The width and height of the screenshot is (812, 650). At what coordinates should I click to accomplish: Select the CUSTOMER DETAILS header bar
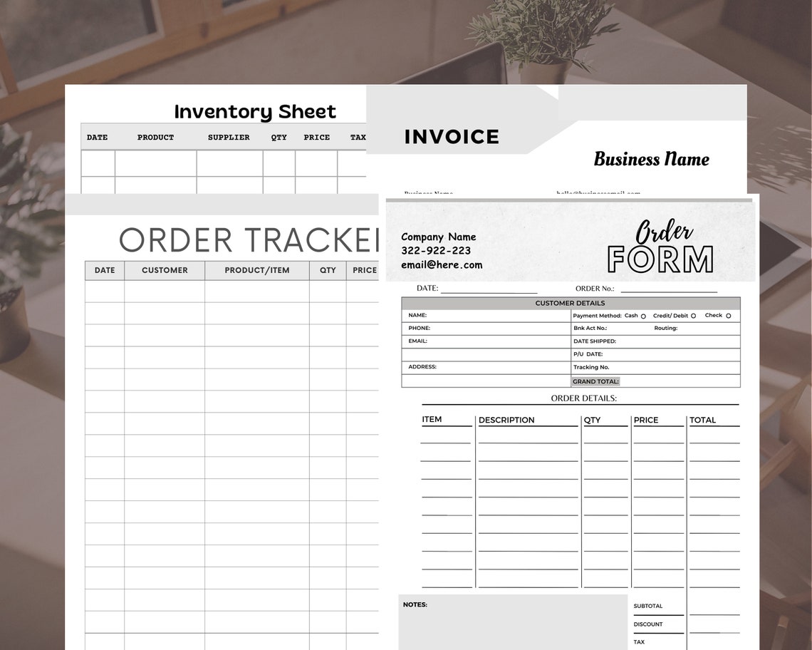(x=570, y=303)
